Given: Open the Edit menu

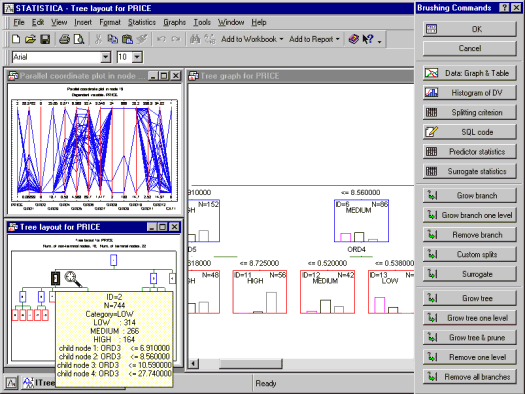Looking at the screenshot, I should 38,22.
